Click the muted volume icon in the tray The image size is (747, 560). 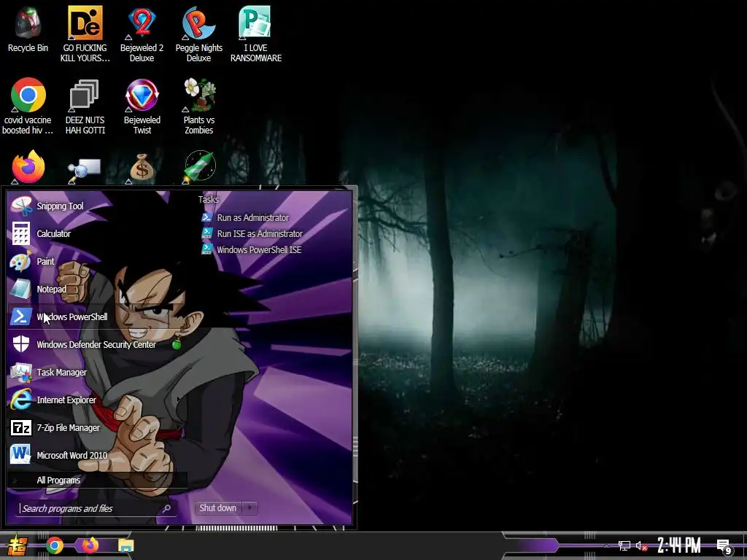click(x=641, y=545)
